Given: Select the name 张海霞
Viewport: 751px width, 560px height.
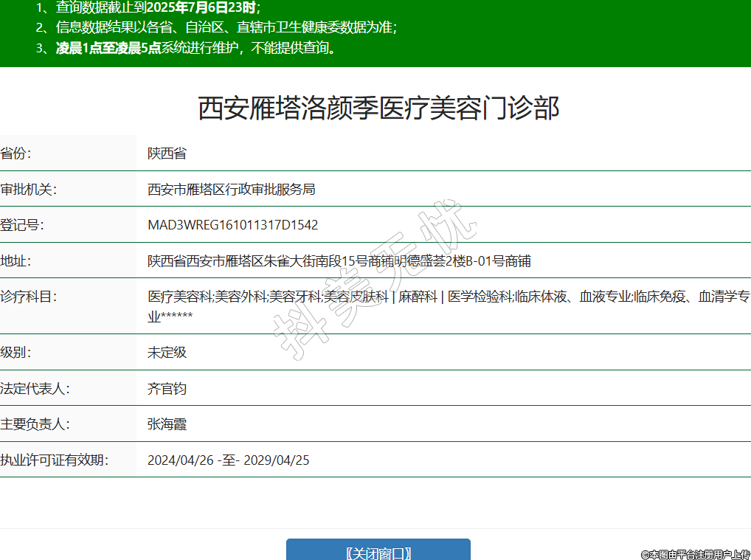Looking at the screenshot, I should pyautogui.click(x=167, y=424).
